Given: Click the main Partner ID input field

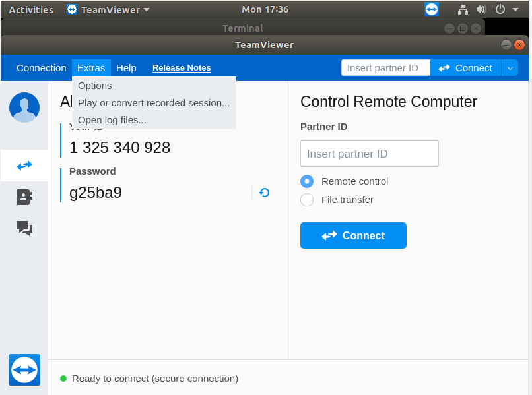Looking at the screenshot, I should [x=370, y=154].
